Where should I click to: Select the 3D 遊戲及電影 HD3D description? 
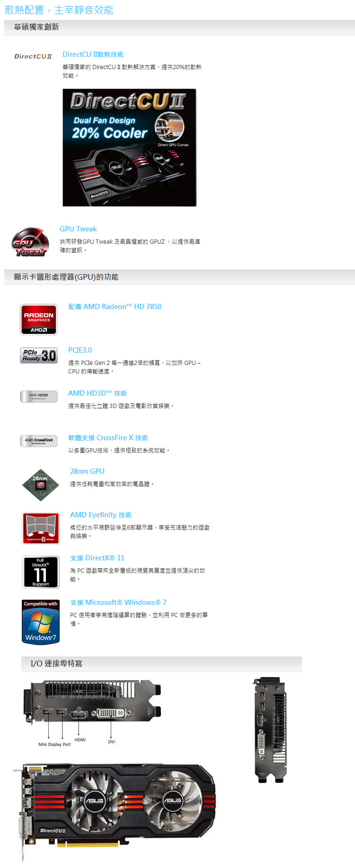(121, 406)
